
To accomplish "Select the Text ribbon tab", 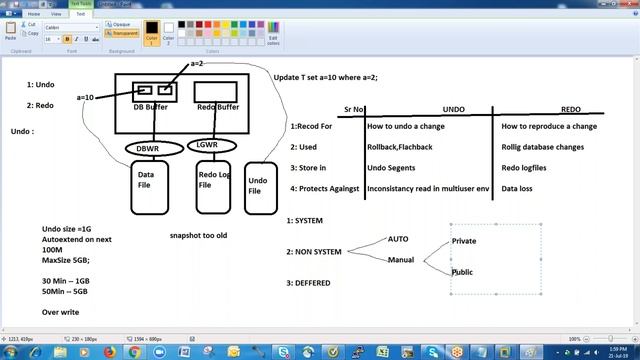I will click(x=80, y=14).
